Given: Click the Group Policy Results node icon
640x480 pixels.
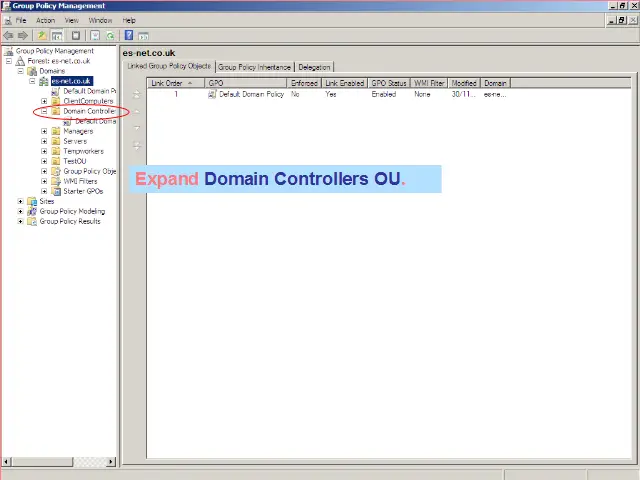Looking at the screenshot, I should [32, 221].
